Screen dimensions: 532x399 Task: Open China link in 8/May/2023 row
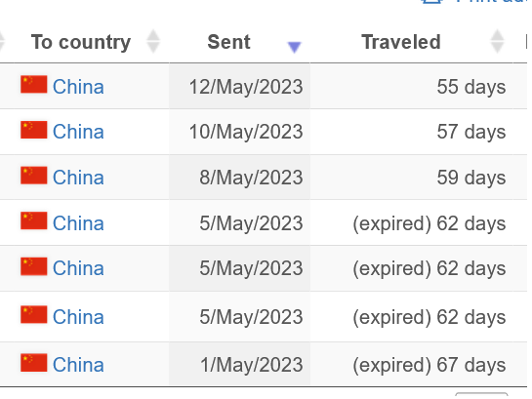[x=78, y=178]
